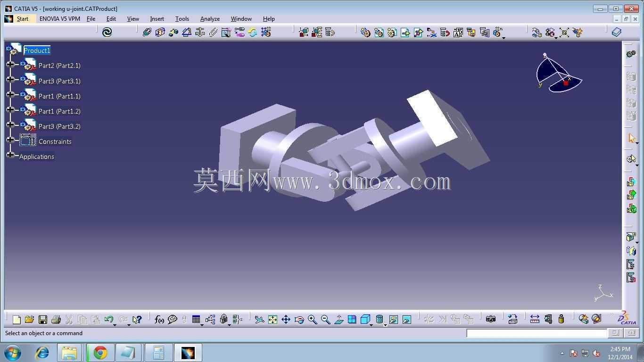Toggle the Fly Mode icon
This screenshot has width=644, height=362.
[x=259, y=320]
